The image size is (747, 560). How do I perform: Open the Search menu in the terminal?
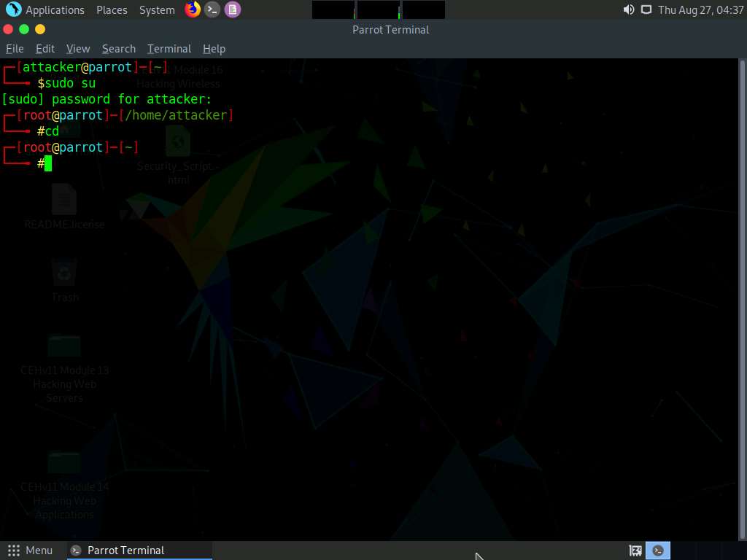coord(118,48)
